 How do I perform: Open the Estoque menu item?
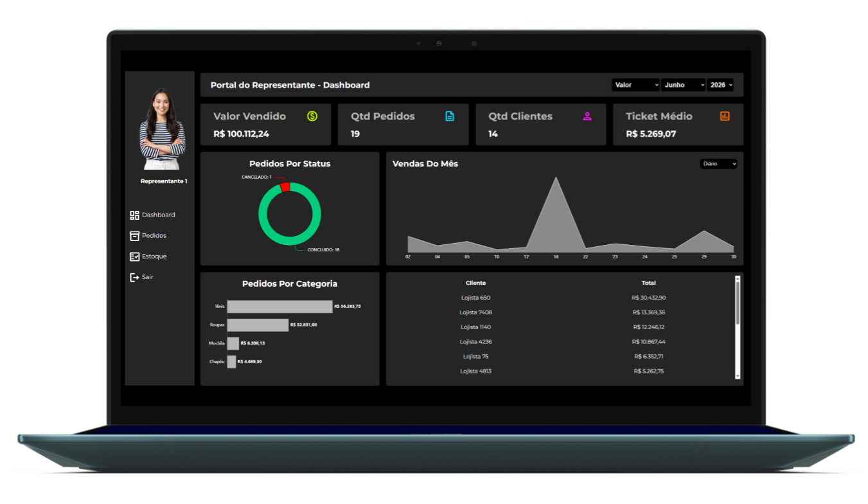tap(154, 256)
